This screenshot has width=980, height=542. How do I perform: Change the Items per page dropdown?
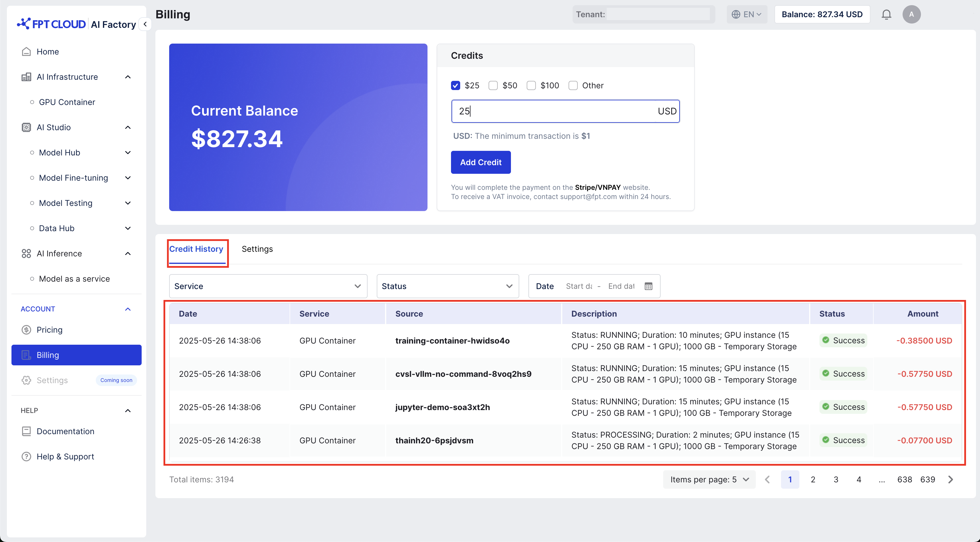(709, 479)
